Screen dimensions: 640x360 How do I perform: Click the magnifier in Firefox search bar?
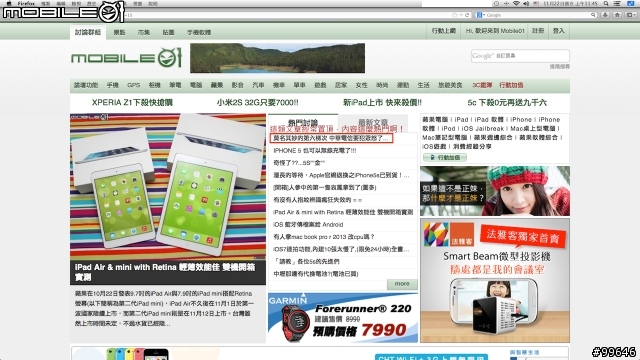pos(593,15)
